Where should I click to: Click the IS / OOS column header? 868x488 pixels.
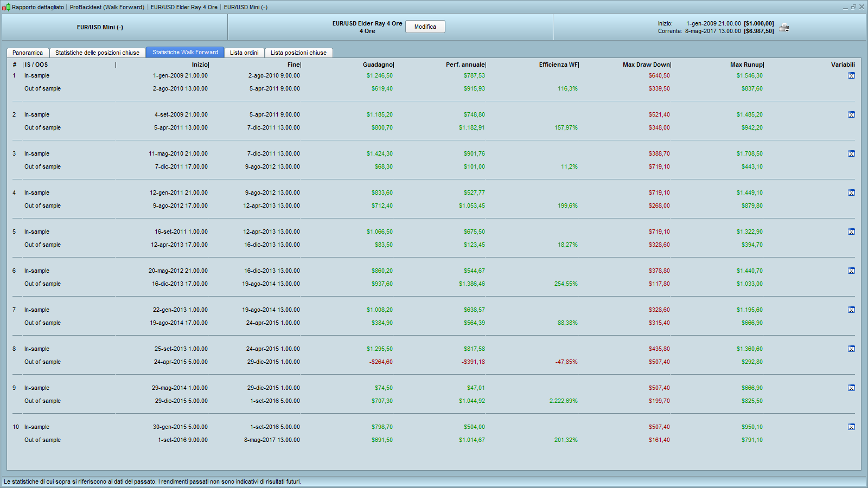[x=36, y=65]
